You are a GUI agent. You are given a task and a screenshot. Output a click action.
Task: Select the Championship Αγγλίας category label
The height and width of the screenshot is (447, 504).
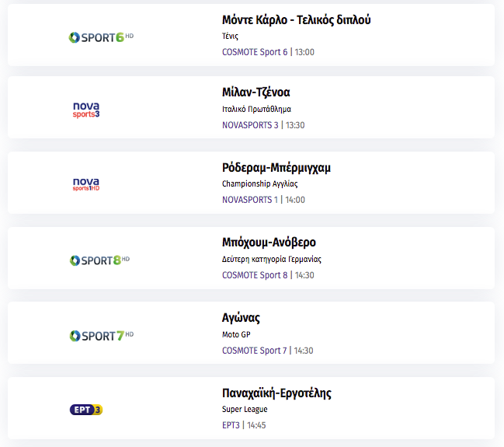click(x=259, y=183)
